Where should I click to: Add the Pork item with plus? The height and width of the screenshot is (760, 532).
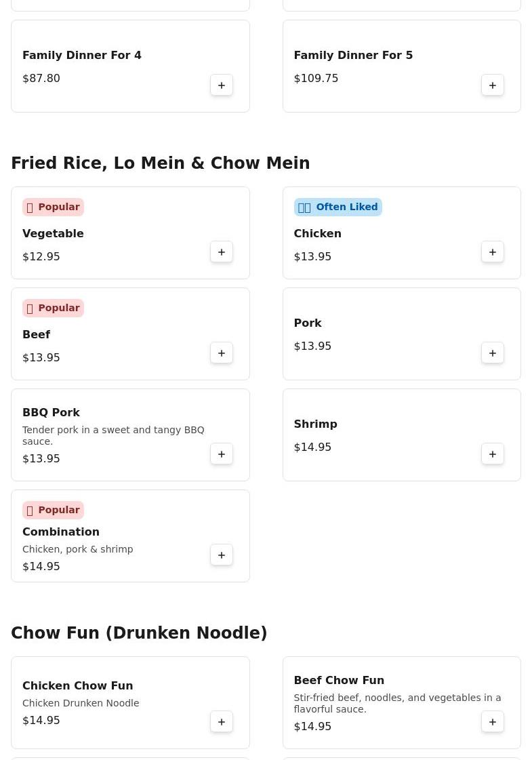tap(493, 353)
